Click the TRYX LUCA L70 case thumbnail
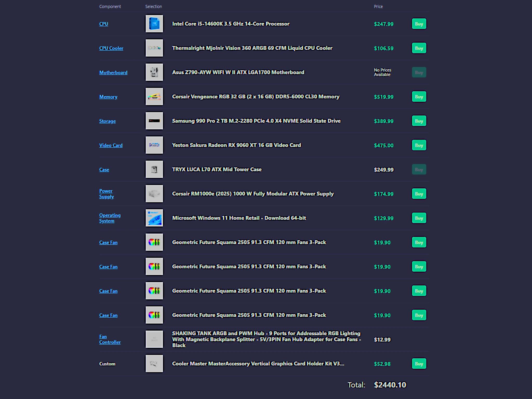 (x=154, y=169)
